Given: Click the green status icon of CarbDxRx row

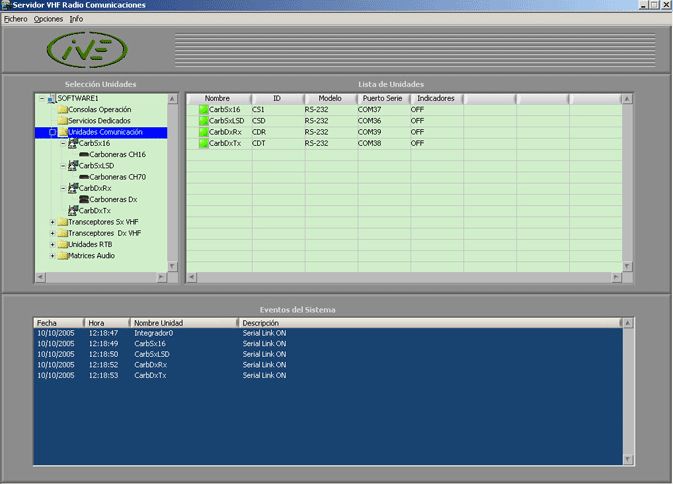Looking at the screenshot, I should click(x=203, y=132).
